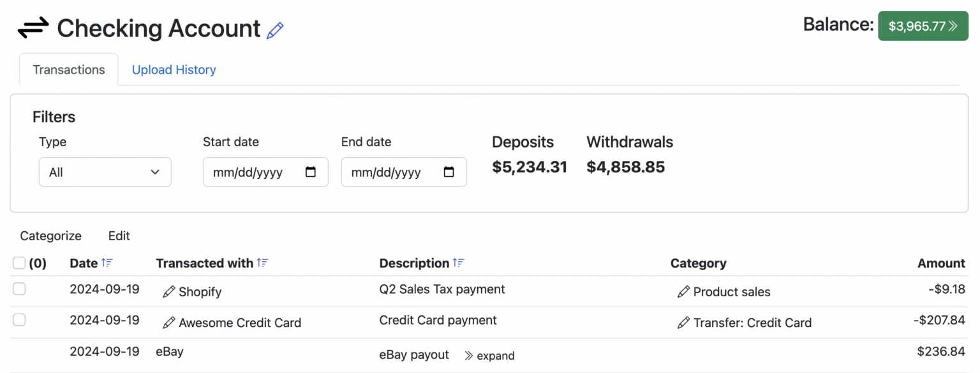Click the green $3,965.77 balance button
This screenshot has width=980, height=373.
[x=923, y=26]
